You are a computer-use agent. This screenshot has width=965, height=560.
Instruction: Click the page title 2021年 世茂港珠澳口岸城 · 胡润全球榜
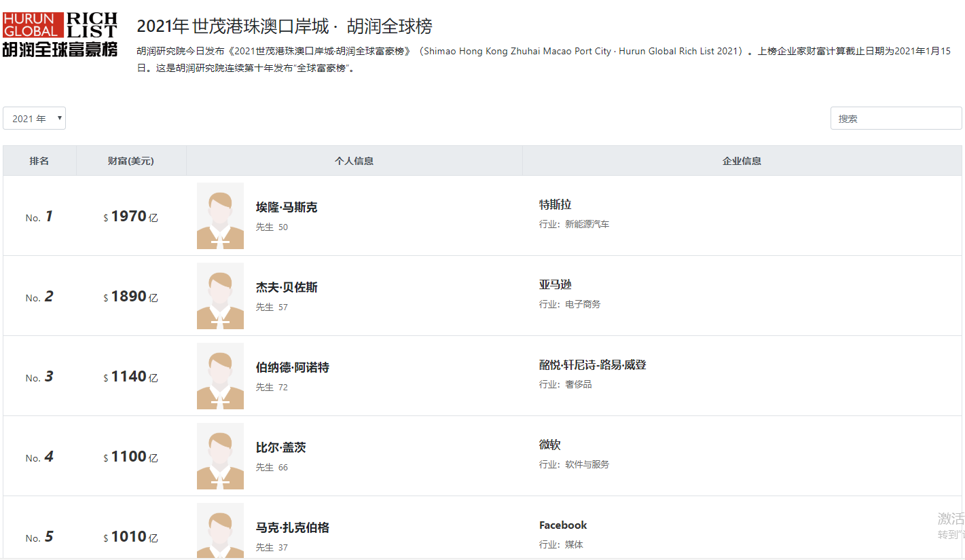coord(285,26)
